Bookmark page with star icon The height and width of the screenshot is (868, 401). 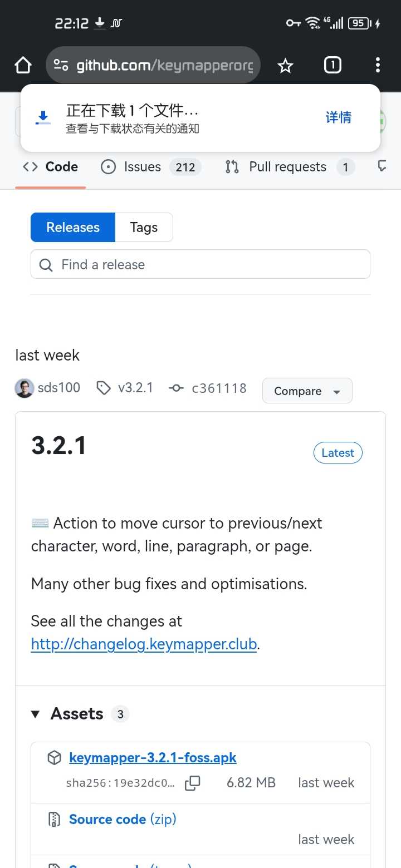(x=285, y=66)
